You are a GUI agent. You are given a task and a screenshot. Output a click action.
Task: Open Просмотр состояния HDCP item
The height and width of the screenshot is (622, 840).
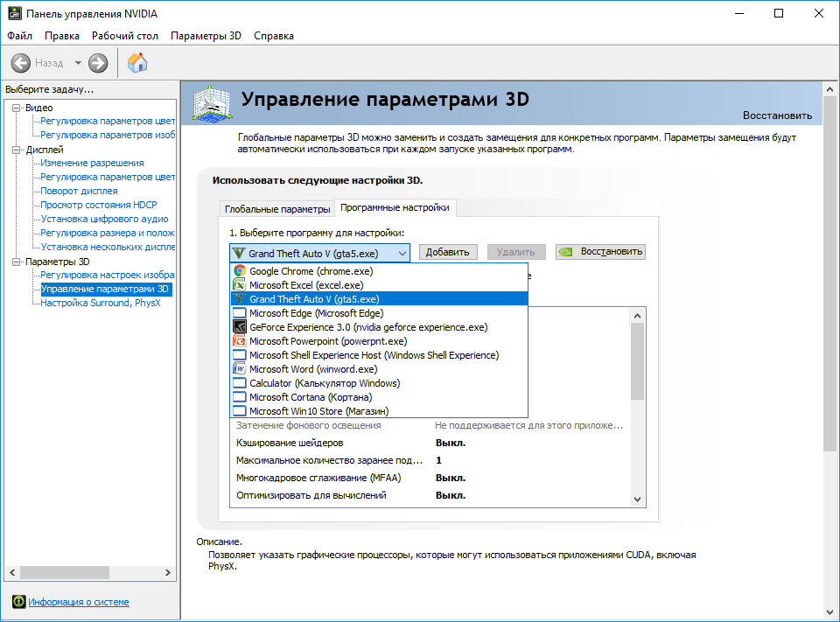pos(99,205)
